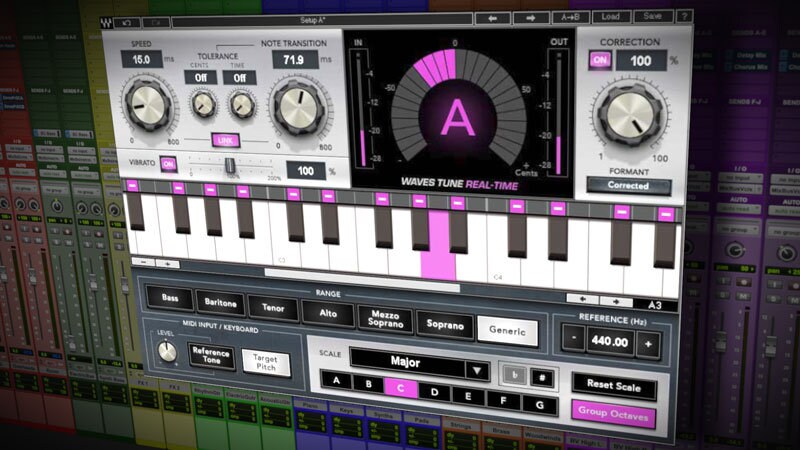
Task: Toggle the Reference Tone button
Action: (x=211, y=356)
